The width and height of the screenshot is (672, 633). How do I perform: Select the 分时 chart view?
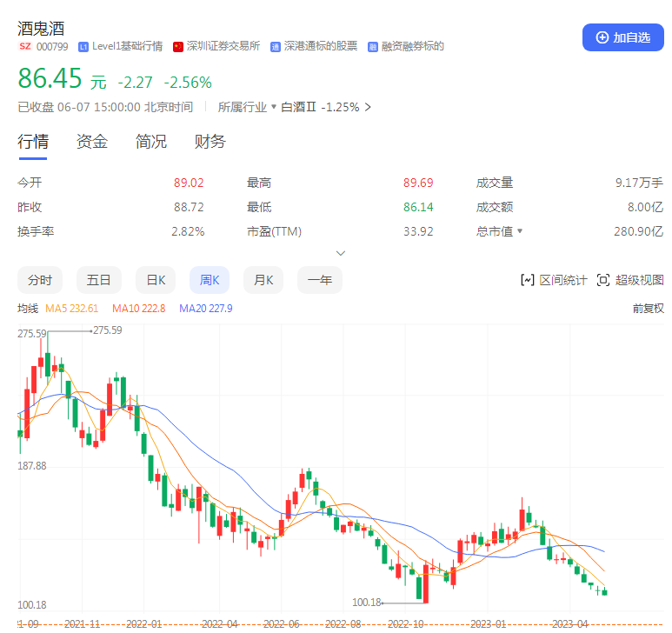pos(40,280)
